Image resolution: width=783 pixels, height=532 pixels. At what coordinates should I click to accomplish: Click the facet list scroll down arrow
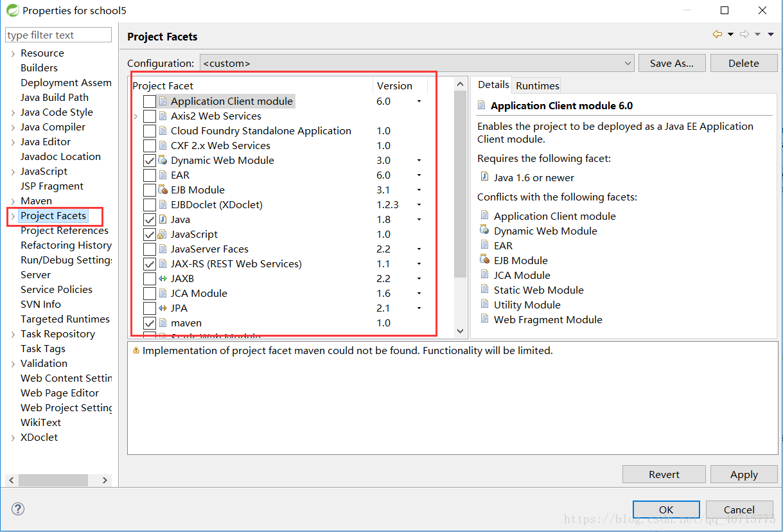click(460, 331)
